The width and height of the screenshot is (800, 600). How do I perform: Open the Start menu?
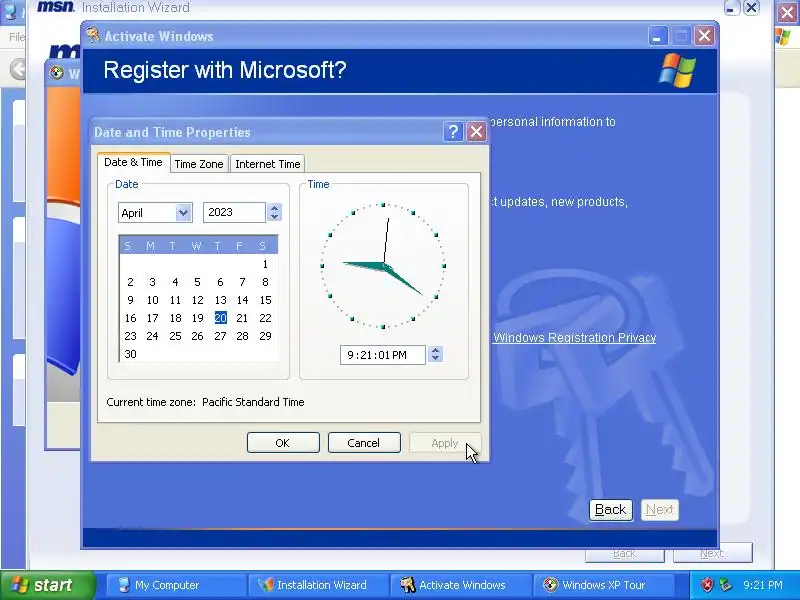coord(48,585)
